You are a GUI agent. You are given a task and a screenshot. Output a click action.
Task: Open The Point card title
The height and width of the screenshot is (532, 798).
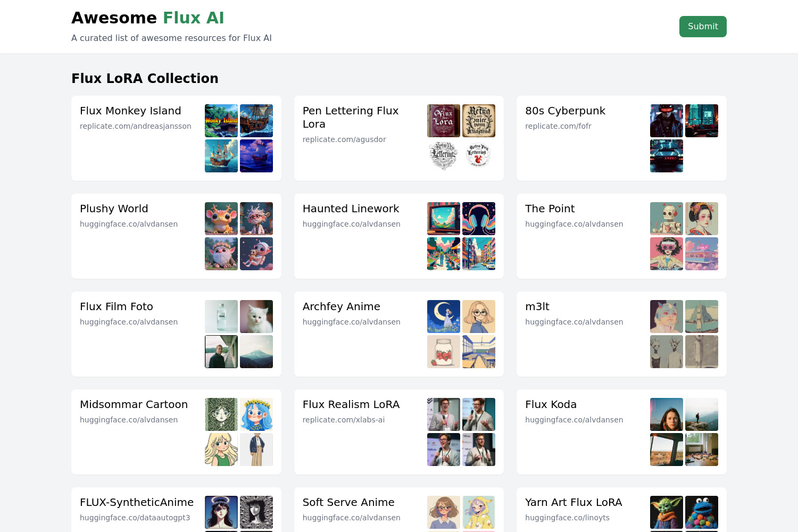pyautogui.click(x=550, y=209)
